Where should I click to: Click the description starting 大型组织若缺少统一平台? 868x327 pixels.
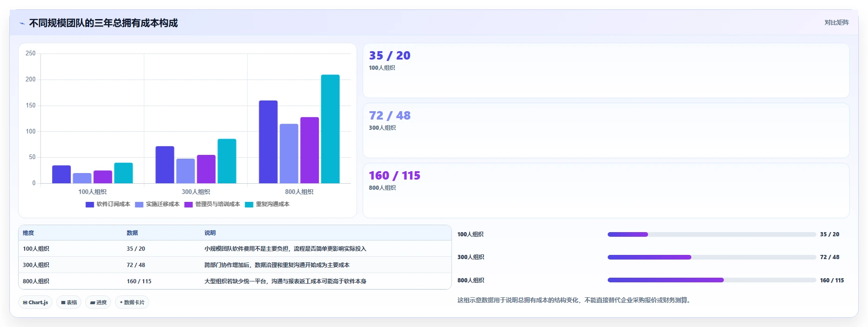tap(285, 281)
